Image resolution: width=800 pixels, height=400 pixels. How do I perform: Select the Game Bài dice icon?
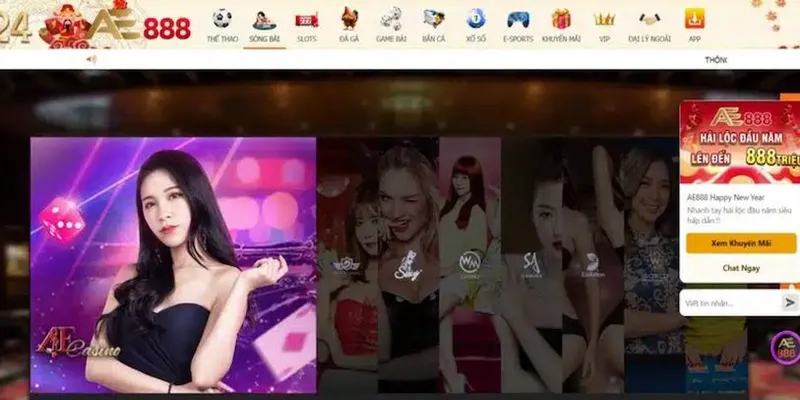click(x=390, y=18)
